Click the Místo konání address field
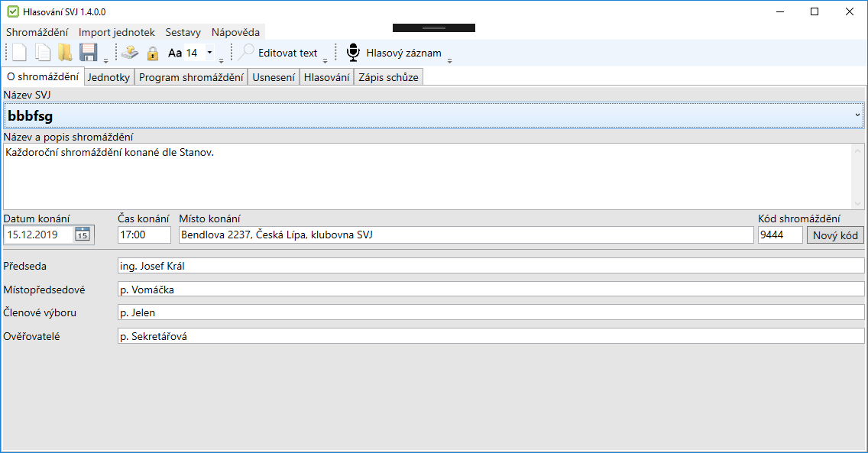The width and height of the screenshot is (868, 453). pos(466,235)
